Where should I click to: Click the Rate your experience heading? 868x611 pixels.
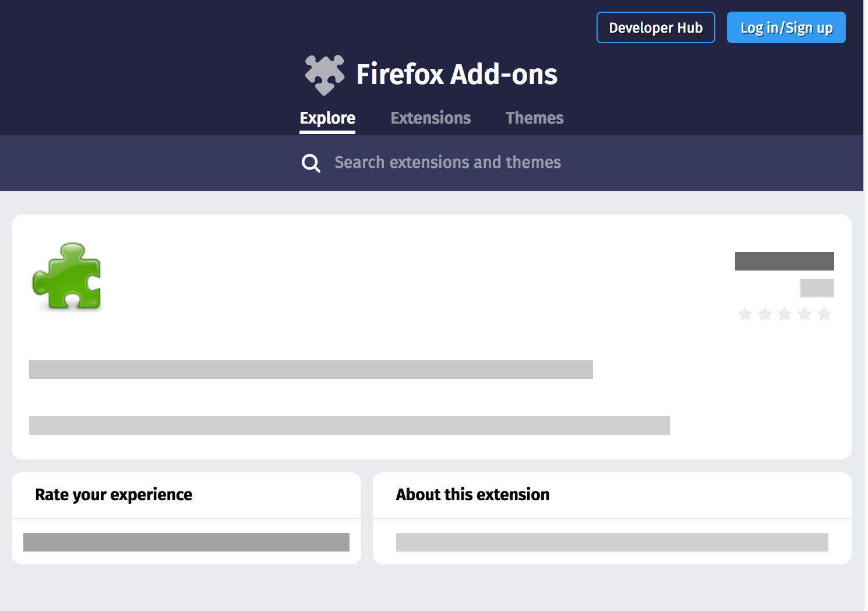tap(114, 494)
